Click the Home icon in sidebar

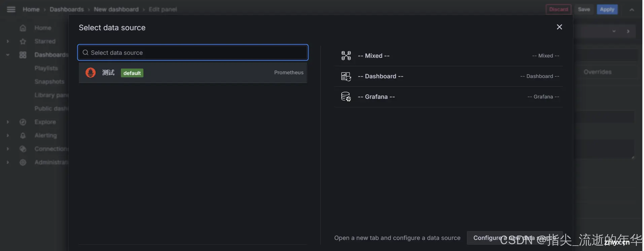click(x=23, y=28)
